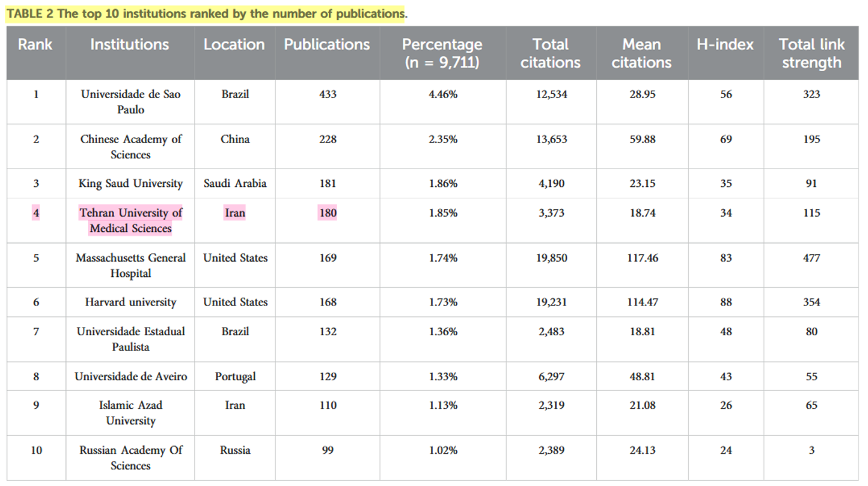Select the Institutions column header
Screen dimensions: 868x486
click(129, 44)
